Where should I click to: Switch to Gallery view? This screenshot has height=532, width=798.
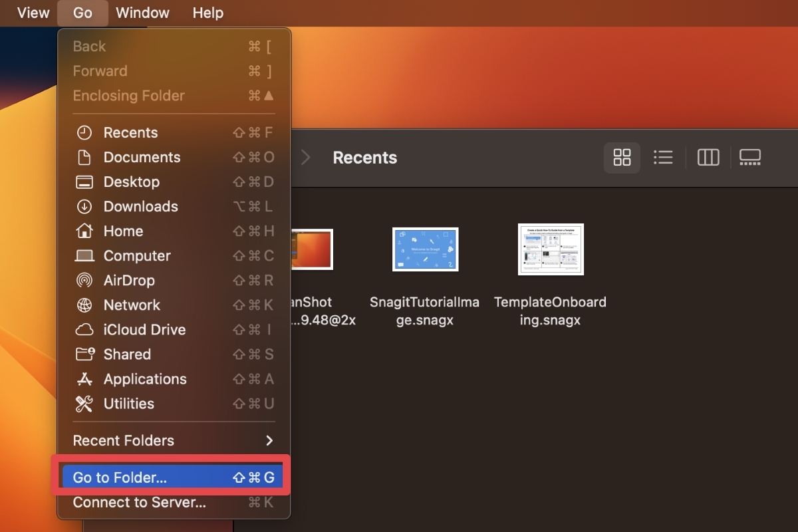[750, 158]
